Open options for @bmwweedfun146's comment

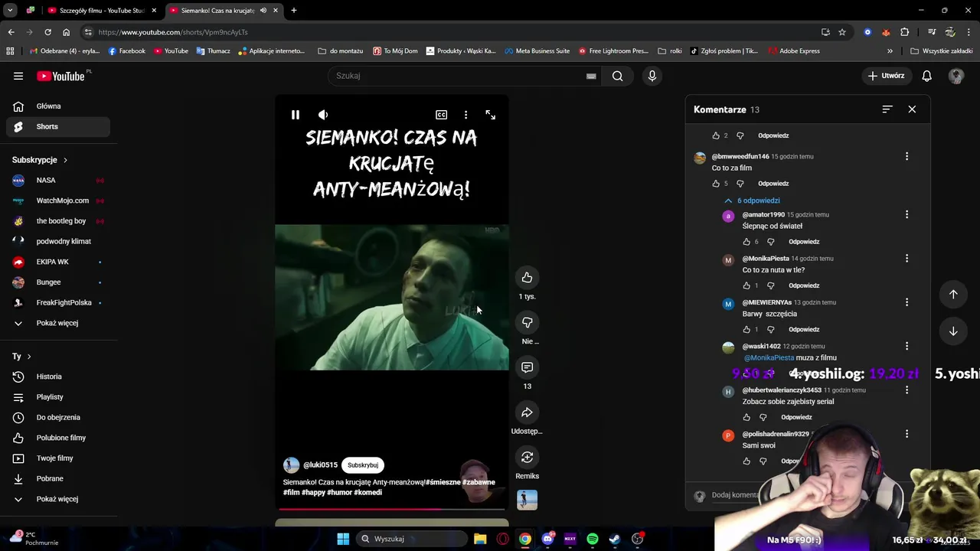click(x=906, y=156)
